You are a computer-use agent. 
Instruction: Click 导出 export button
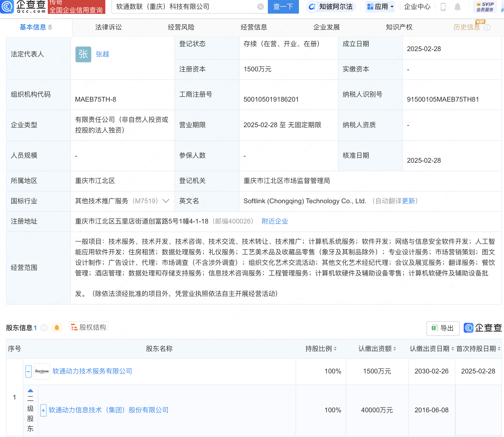coord(443,328)
